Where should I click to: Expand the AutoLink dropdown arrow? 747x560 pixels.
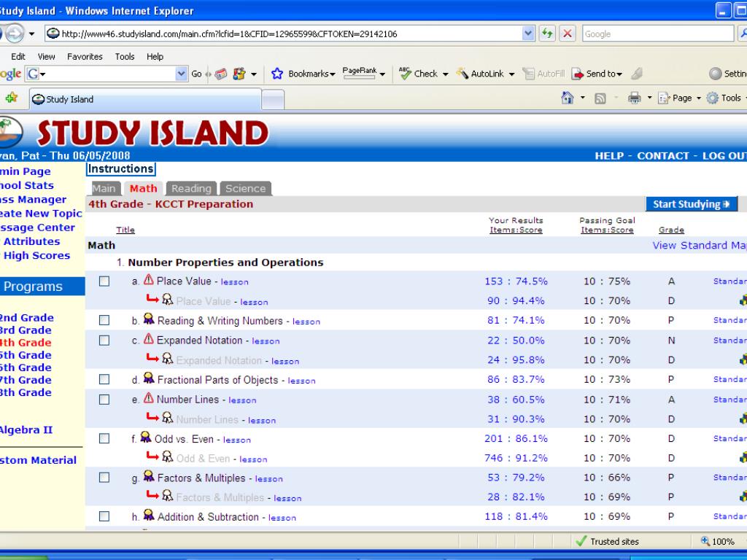pyautogui.click(x=511, y=74)
